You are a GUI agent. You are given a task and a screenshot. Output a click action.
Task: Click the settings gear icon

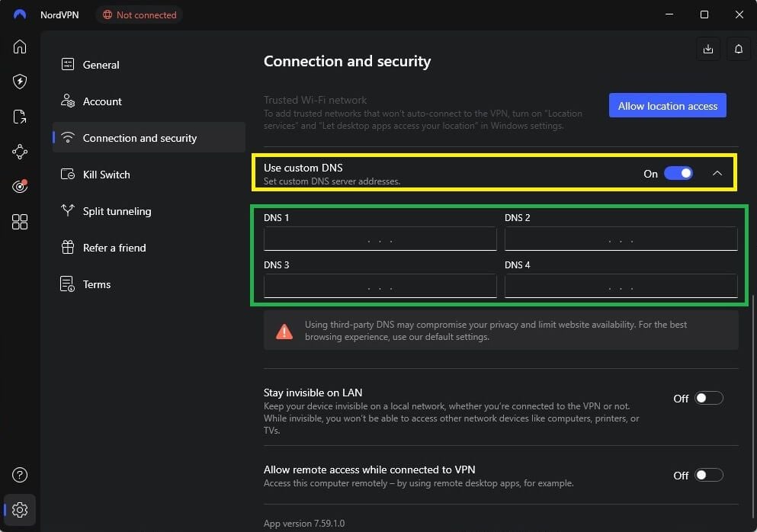[20, 510]
